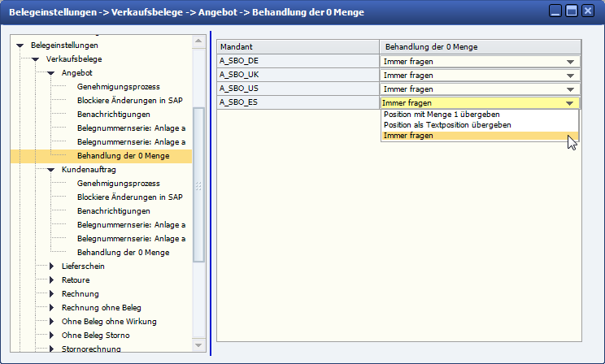
Task: Expand the Stornorechnung tree arrow
Action: point(50,349)
